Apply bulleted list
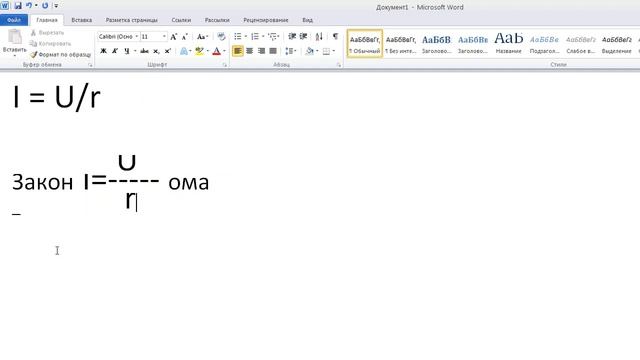This screenshot has width=640, height=360. coord(238,36)
